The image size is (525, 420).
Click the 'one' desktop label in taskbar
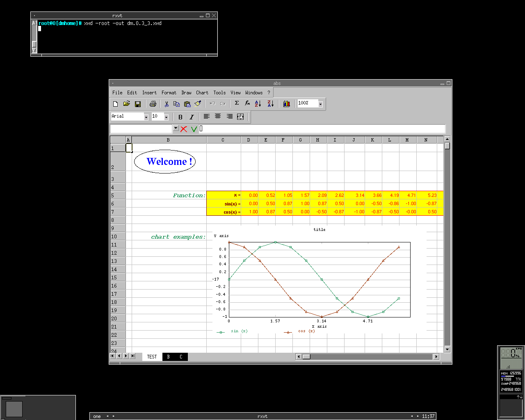(97, 416)
